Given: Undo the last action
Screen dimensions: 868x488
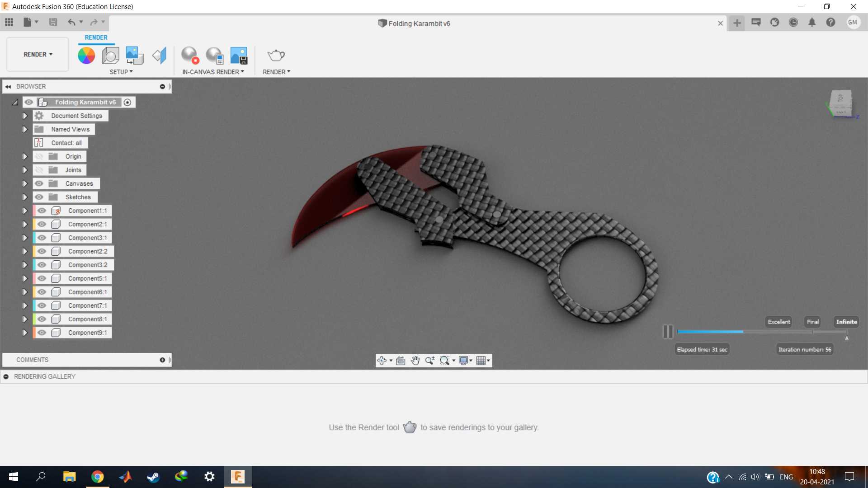Looking at the screenshot, I should click(x=71, y=22).
